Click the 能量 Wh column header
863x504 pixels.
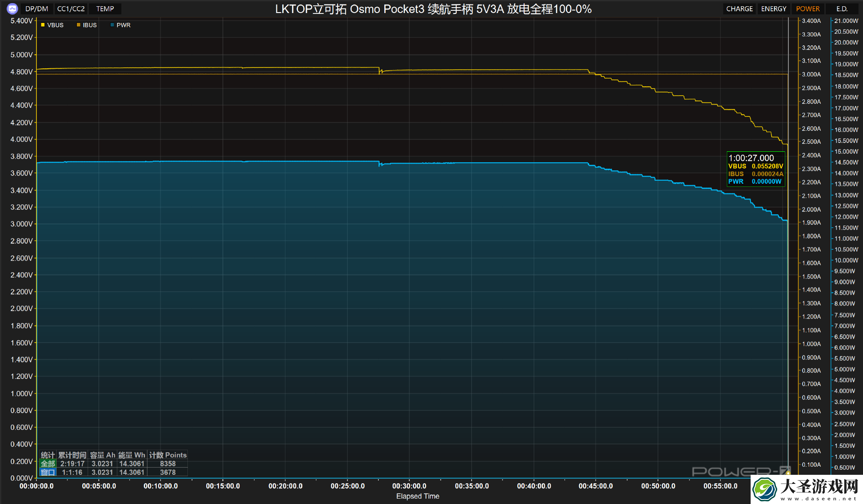(132, 455)
